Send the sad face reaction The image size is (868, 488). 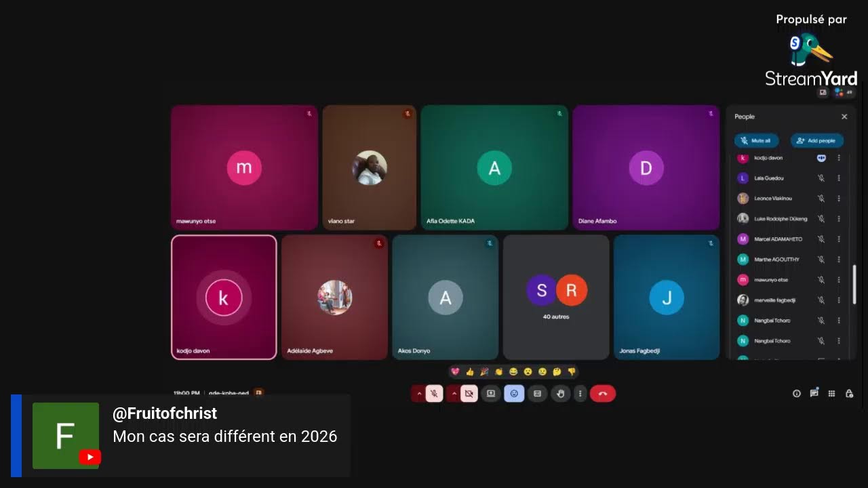[542, 371]
